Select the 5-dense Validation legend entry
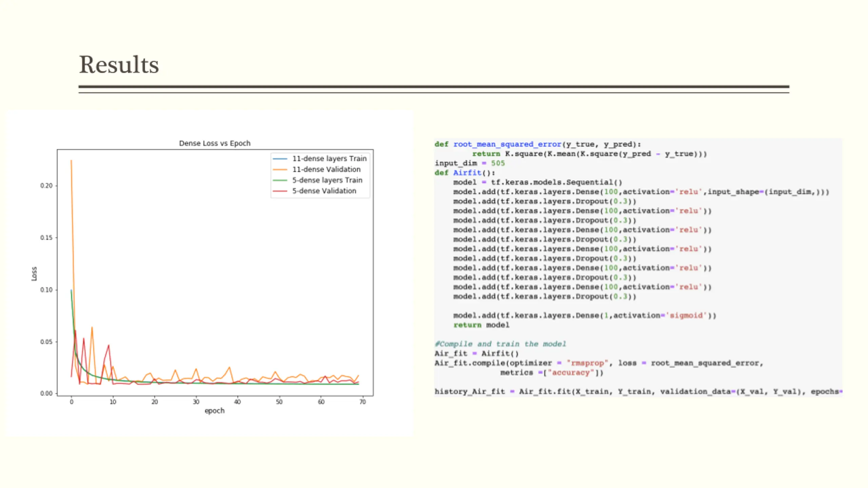Viewport: 868px width, 488px height. click(324, 191)
